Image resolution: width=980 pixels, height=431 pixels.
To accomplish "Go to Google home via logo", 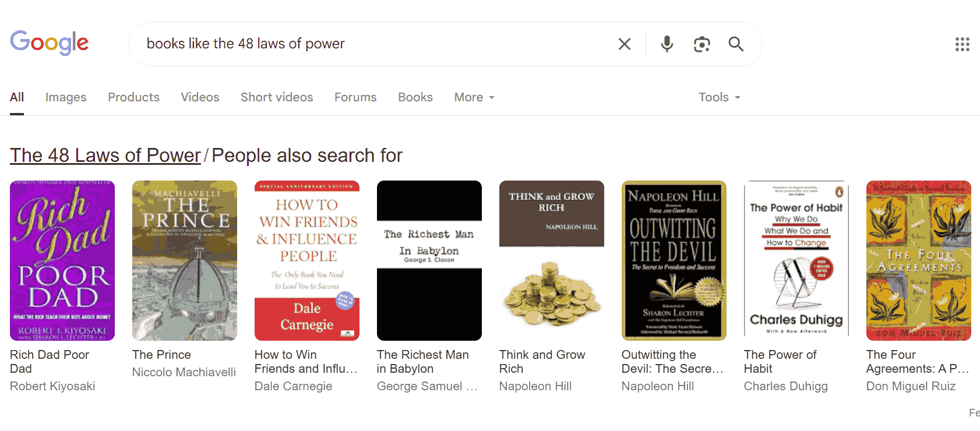I will (50, 43).
